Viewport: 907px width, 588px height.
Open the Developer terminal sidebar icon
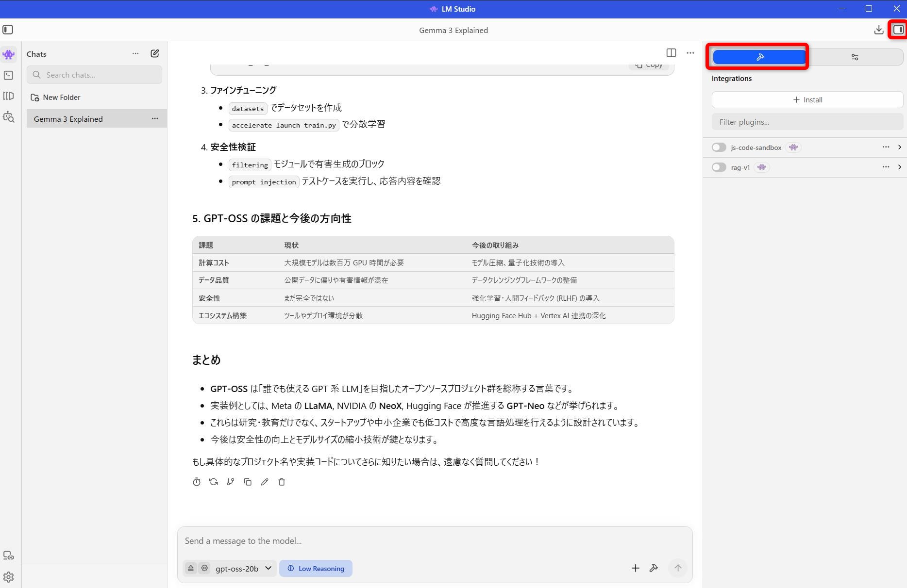click(8, 75)
